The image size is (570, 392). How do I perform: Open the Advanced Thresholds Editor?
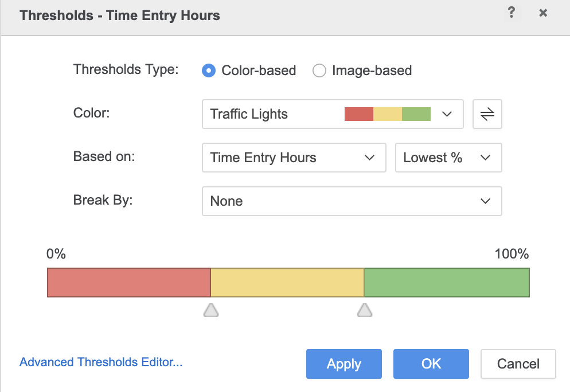[101, 362]
